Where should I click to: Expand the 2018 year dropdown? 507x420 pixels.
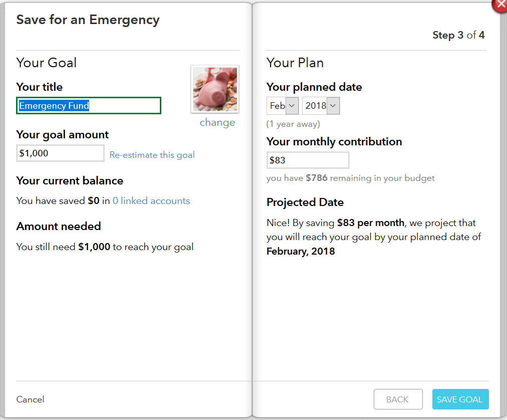point(321,106)
